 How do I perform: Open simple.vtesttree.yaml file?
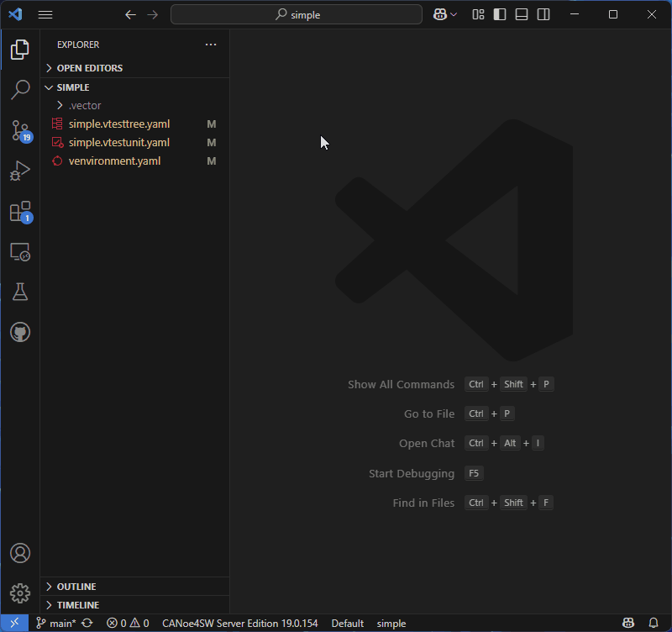tap(135, 124)
